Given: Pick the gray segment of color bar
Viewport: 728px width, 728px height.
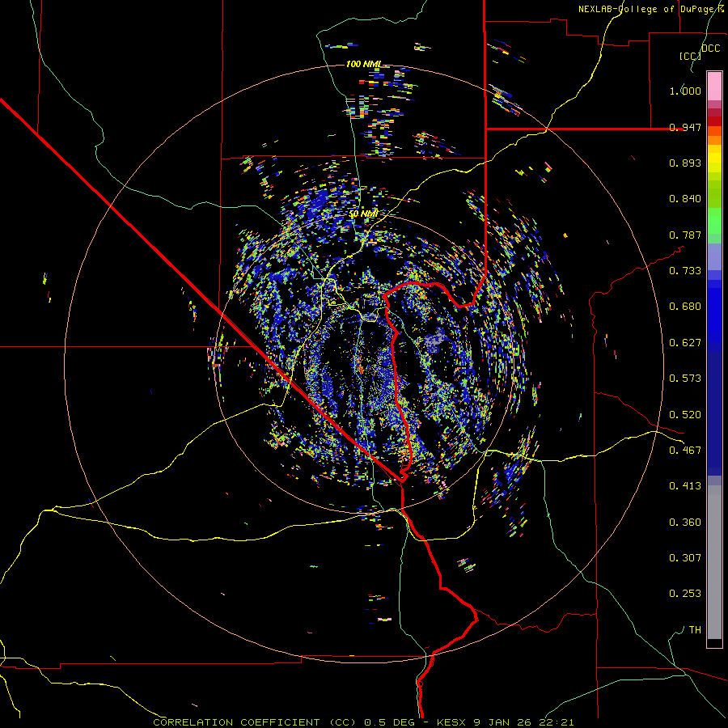Looking at the screenshot, I should (x=714, y=562).
